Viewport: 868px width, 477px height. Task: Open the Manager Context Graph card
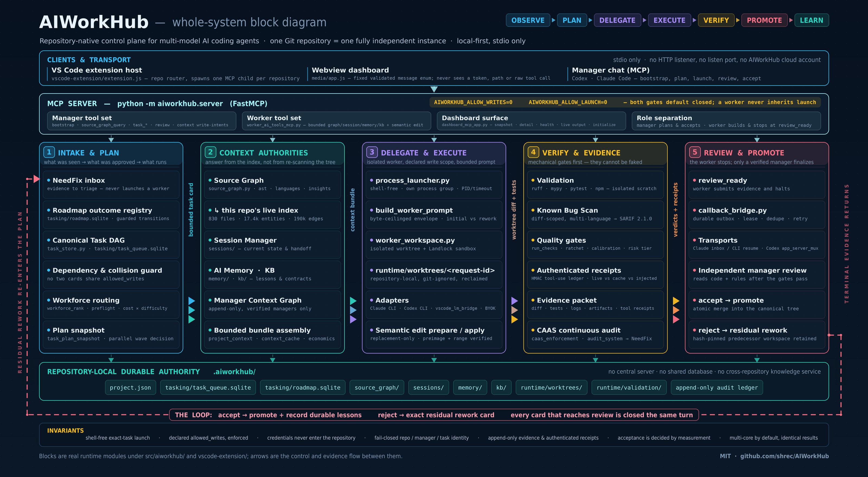pyautogui.click(x=273, y=304)
